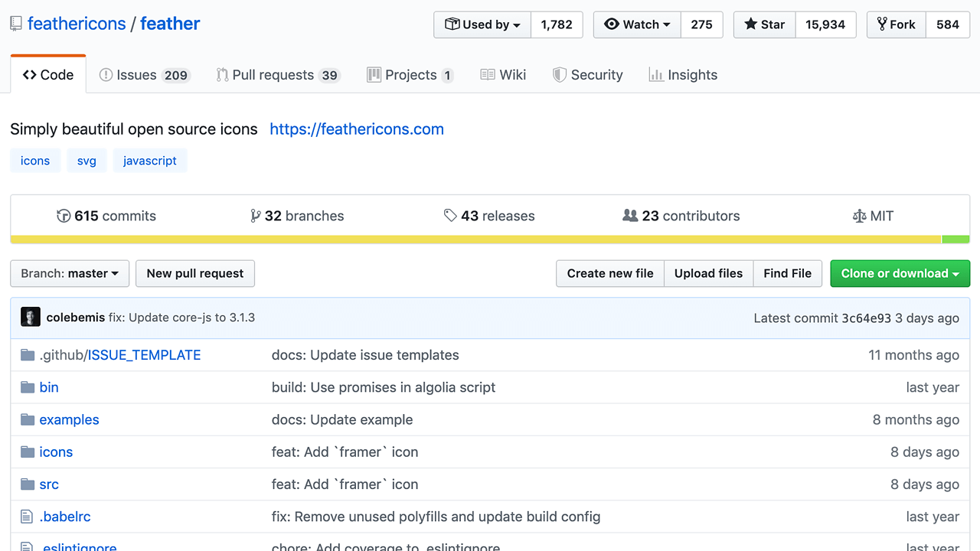Click the file icon beside .babelrc
Screen dimensions: 980x551
(28, 517)
